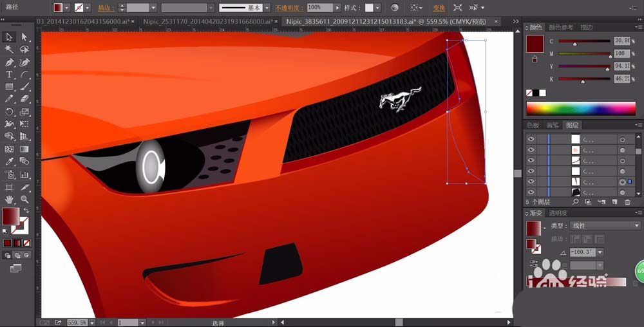Viewport: 644px width, 327px height.
Task: Click target circle of first layer row
Action: pos(622,140)
